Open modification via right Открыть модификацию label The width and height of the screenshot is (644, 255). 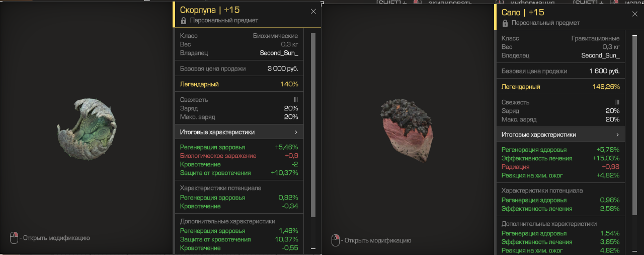click(x=378, y=240)
